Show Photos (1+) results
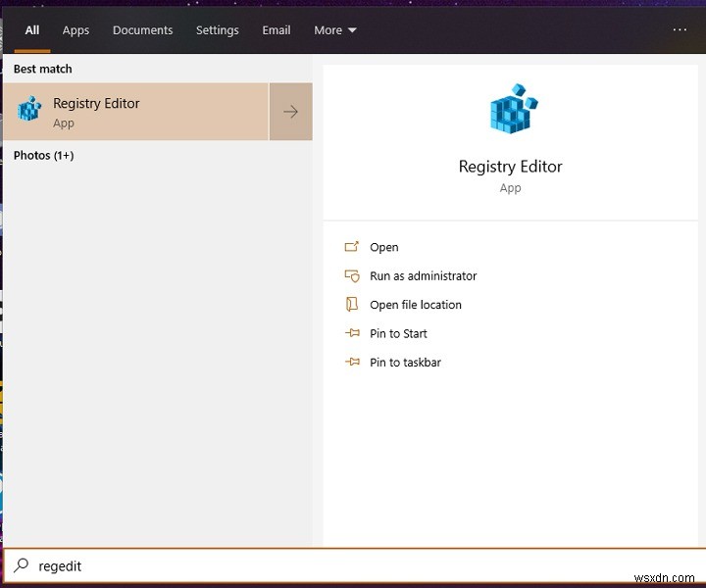Viewport: 706px width, 588px height. (44, 156)
